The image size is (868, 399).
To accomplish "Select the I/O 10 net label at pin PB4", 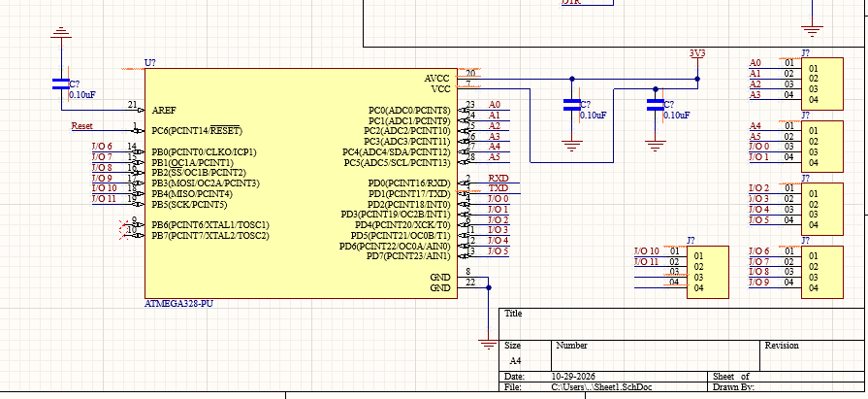I will 104,188.
